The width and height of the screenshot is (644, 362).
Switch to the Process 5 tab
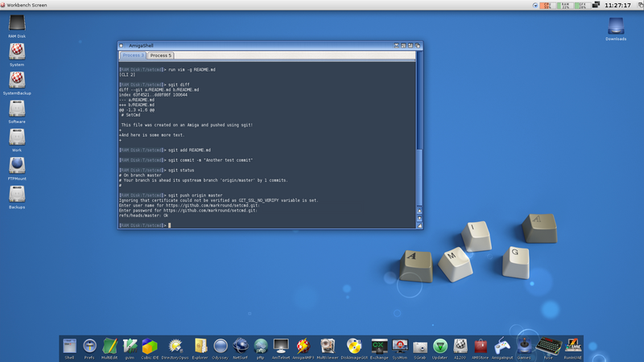point(160,56)
